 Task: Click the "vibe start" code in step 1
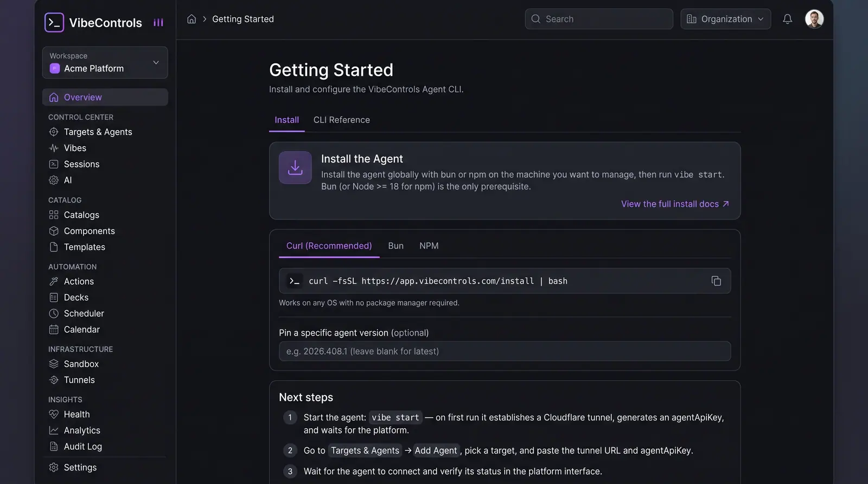395,417
